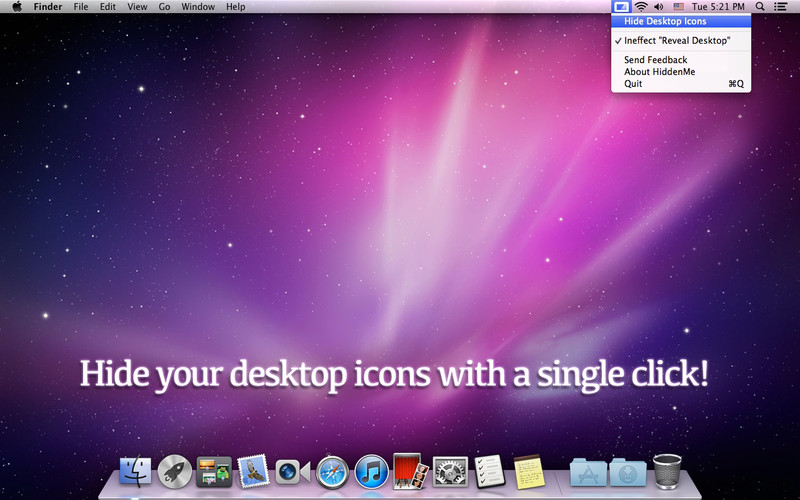
Task: Launch Safari compass icon in Dock
Action: pos(332,472)
